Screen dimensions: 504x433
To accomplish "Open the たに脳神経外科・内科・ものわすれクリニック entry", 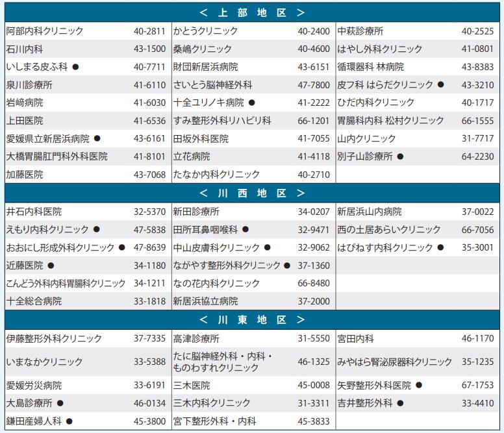I will (x=223, y=362).
